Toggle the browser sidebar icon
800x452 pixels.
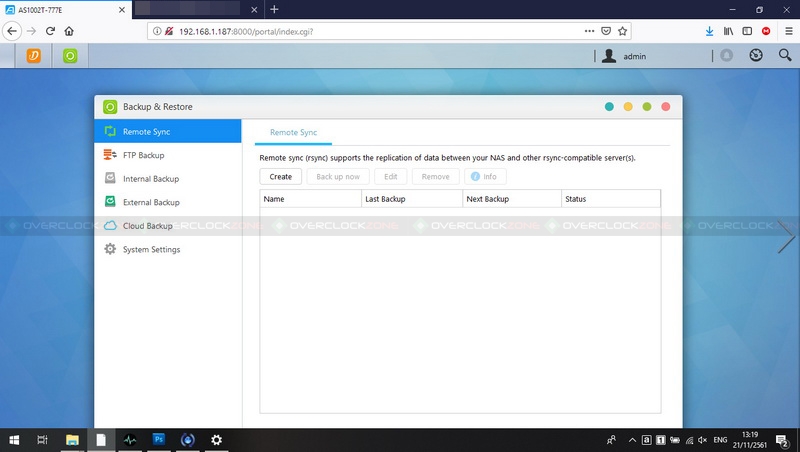click(747, 31)
